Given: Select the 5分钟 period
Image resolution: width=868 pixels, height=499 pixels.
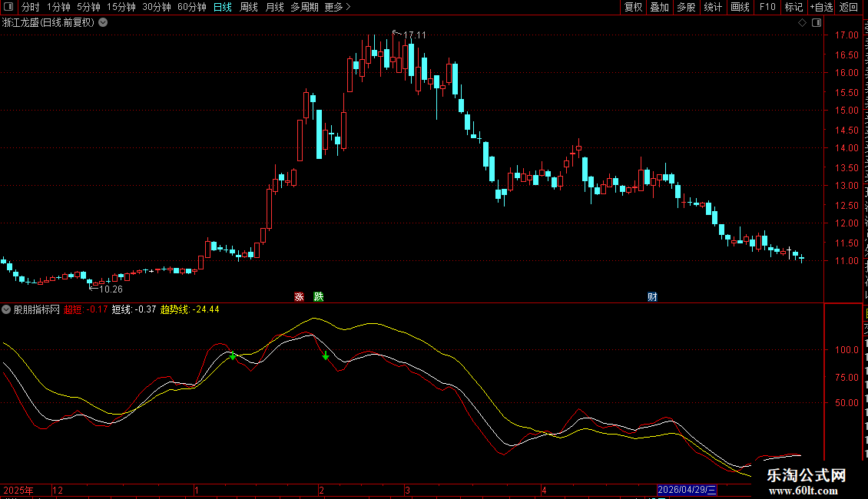Looking at the screenshot, I should [x=88, y=7].
